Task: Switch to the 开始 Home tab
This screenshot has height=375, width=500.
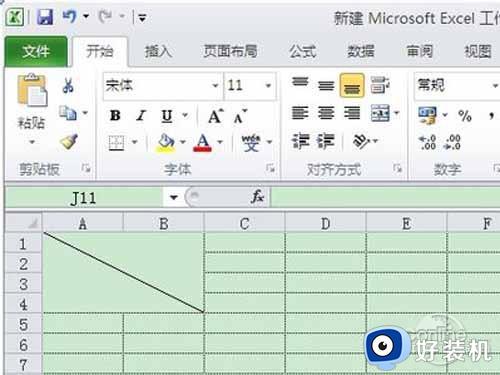Action: pyautogui.click(x=100, y=52)
